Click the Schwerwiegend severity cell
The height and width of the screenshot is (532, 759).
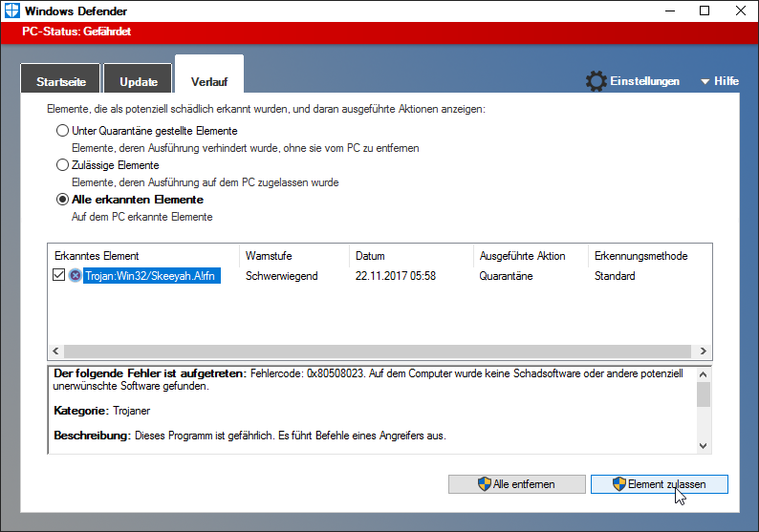pyautogui.click(x=281, y=276)
